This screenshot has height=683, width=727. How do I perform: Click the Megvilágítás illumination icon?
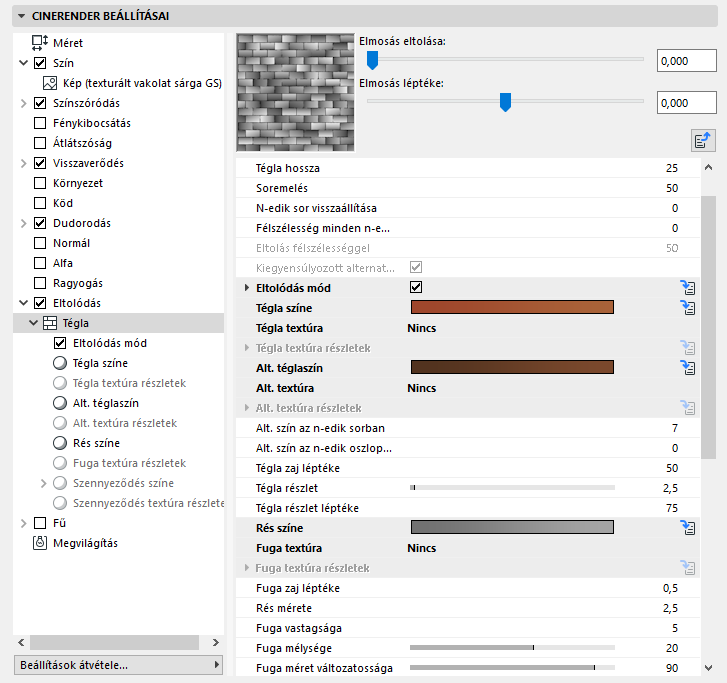click(x=41, y=543)
